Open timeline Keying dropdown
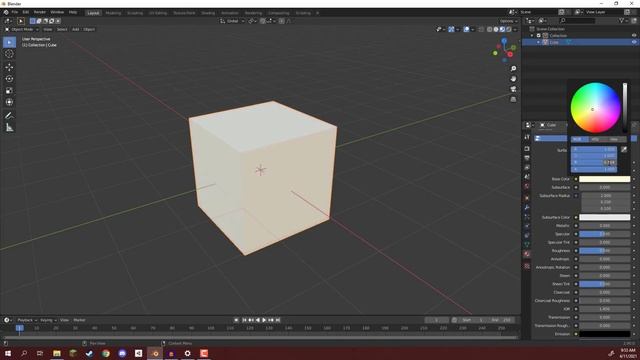The image size is (640, 360). point(48,320)
